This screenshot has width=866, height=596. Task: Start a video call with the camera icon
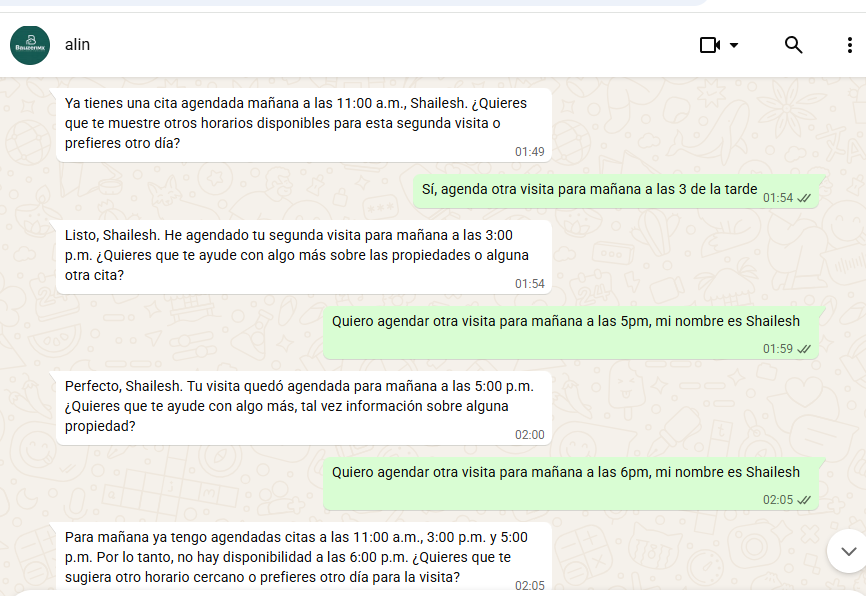point(710,45)
